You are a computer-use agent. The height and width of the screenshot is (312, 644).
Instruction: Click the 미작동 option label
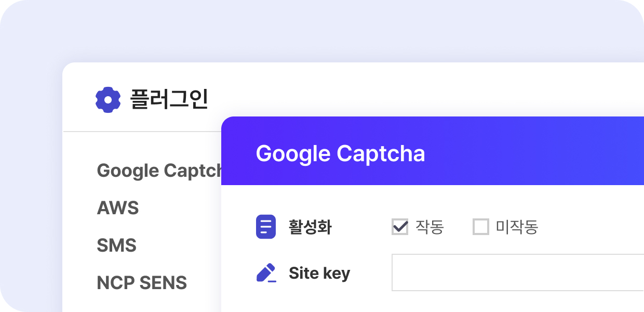tap(517, 227)
